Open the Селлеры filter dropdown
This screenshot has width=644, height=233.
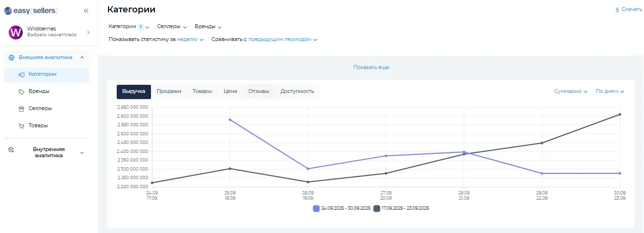tap(171, 27)
